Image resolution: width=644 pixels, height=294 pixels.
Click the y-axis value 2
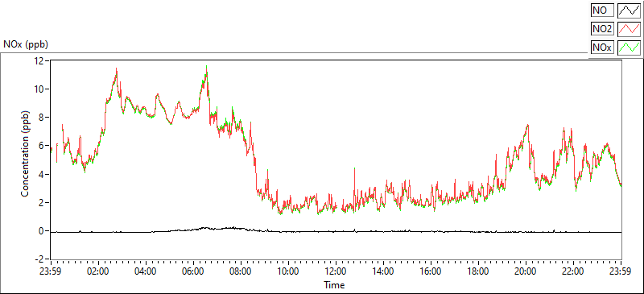click(42, 203)
